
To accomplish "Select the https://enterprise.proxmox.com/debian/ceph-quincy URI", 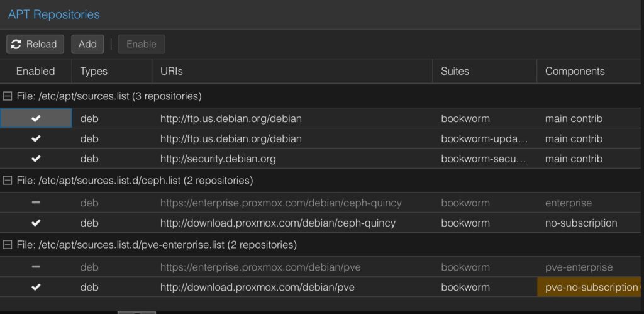I will (x=281, y=203).
